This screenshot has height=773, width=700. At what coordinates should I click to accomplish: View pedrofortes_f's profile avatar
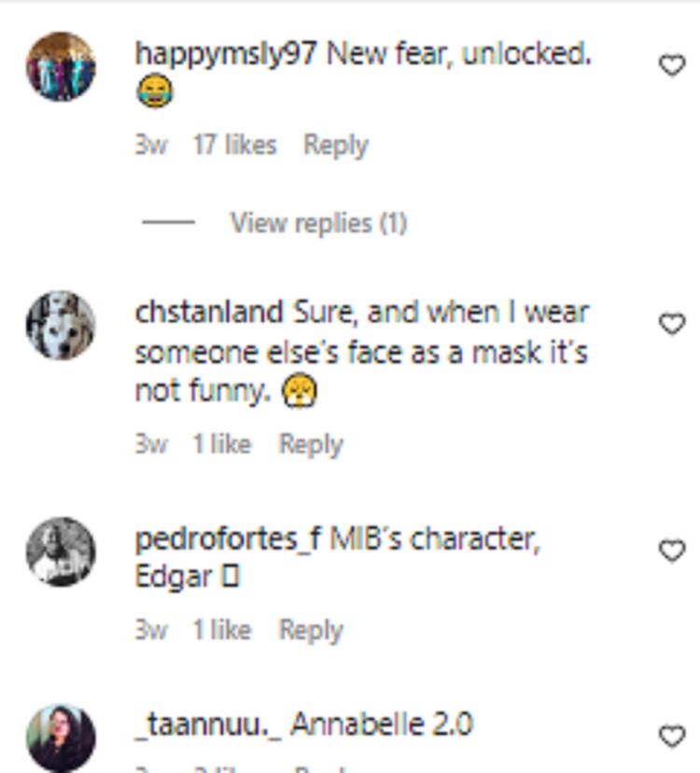[x=61, y=552]
